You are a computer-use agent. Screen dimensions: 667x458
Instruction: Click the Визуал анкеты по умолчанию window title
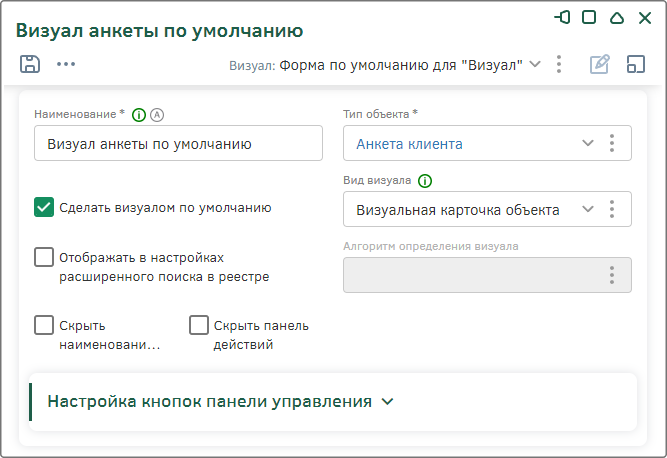pos(160,31)
